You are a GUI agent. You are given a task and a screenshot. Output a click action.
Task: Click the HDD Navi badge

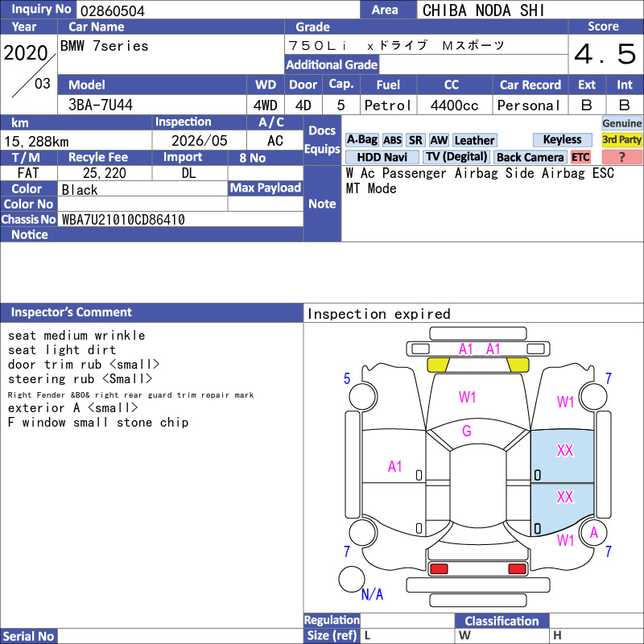click(382, 157)
